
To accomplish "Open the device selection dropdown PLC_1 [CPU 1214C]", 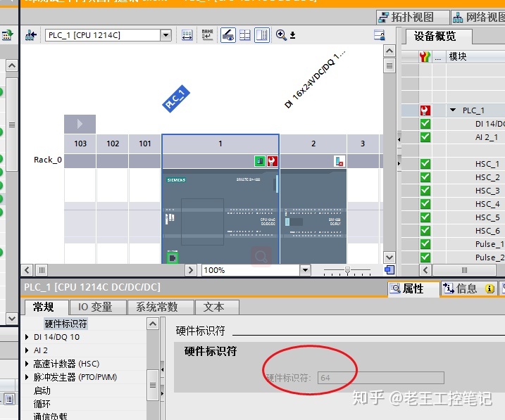I will point(166,35).
